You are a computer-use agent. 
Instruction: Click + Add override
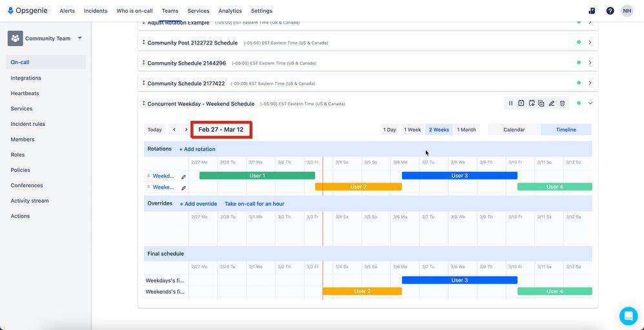(198, 204)
